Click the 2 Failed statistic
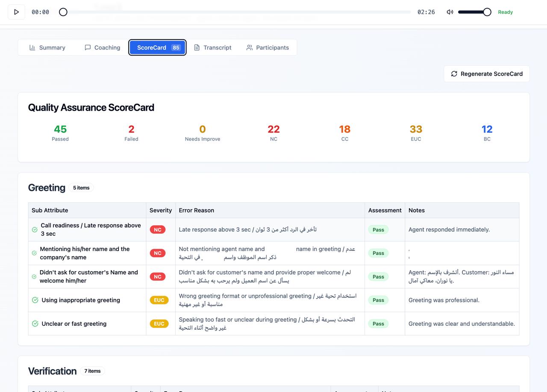The width and height of the screenshot is (547, 392). click(x=131, y=132)
